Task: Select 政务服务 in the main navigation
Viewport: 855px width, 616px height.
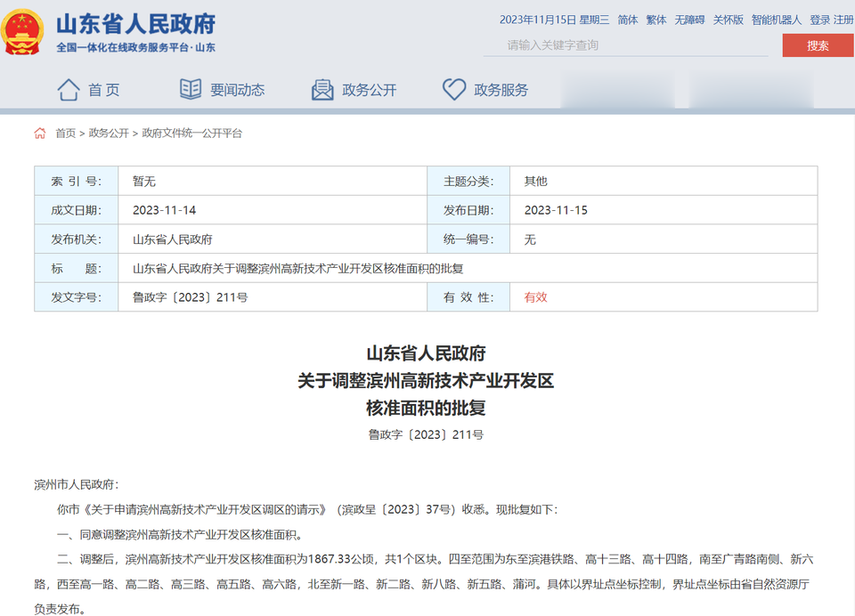Action: click(501, 90)
